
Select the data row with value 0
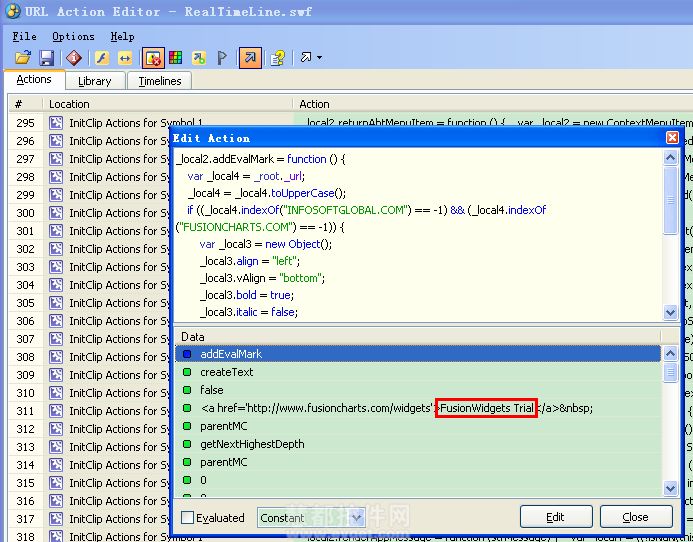tap(417, 480)
